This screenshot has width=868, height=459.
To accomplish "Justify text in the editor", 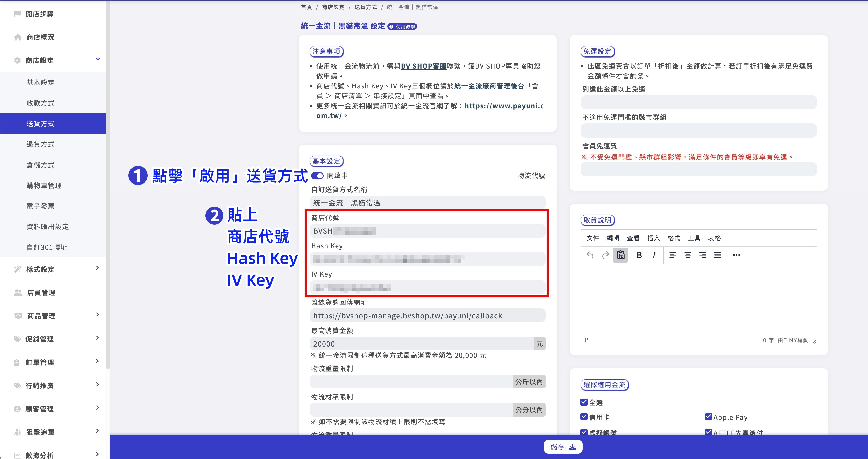I will coord(718,255).
